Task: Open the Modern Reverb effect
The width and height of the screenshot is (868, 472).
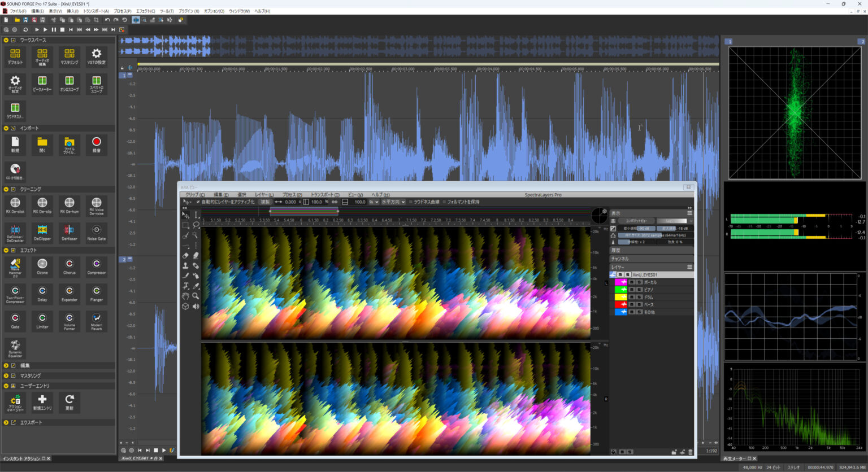Action: point(96,321)
